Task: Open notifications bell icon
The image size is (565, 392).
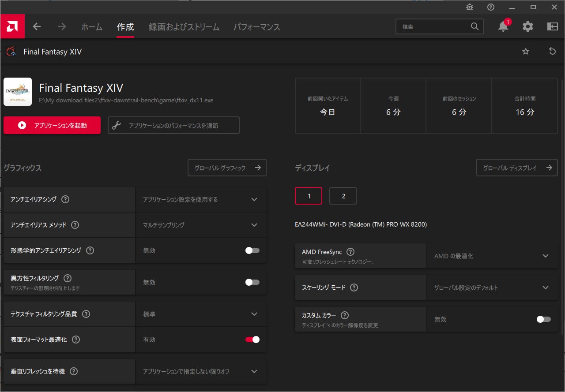Action: point(503,26)
